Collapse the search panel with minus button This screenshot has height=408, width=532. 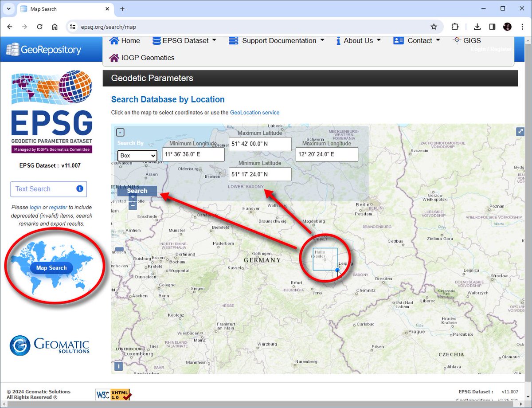(121, 132)
